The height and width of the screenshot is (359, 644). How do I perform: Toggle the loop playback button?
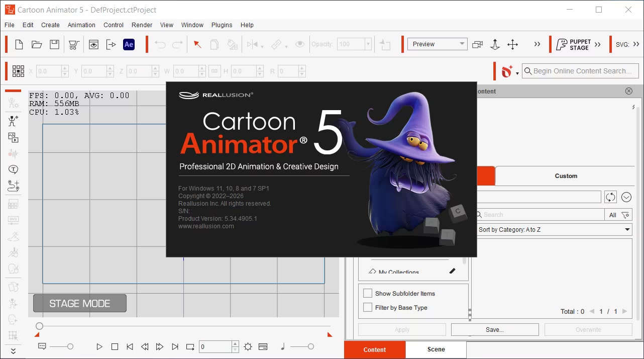(x=190, y=346)
